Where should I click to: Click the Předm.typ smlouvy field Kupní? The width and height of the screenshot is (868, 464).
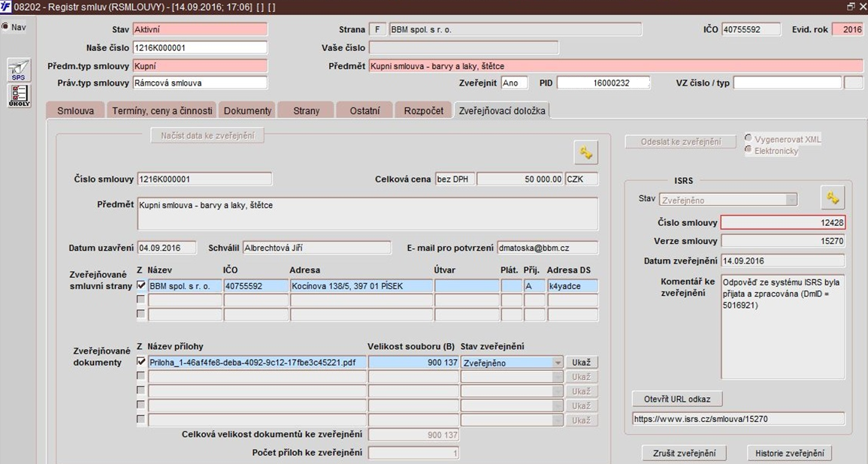point(200,66)
